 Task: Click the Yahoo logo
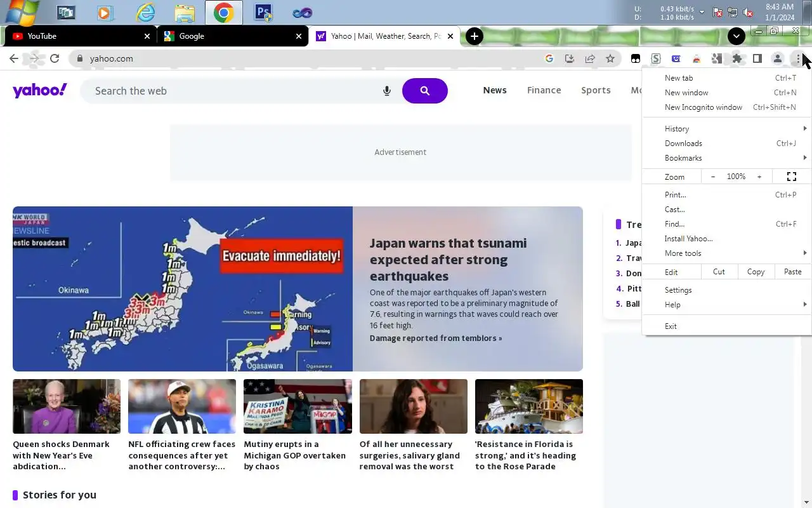(39, 90)
